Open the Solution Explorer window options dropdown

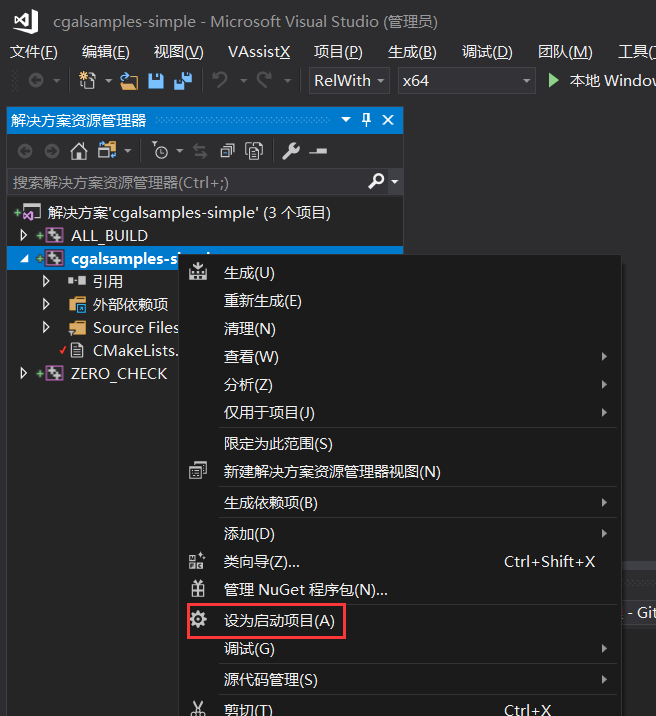click(346, 120)
